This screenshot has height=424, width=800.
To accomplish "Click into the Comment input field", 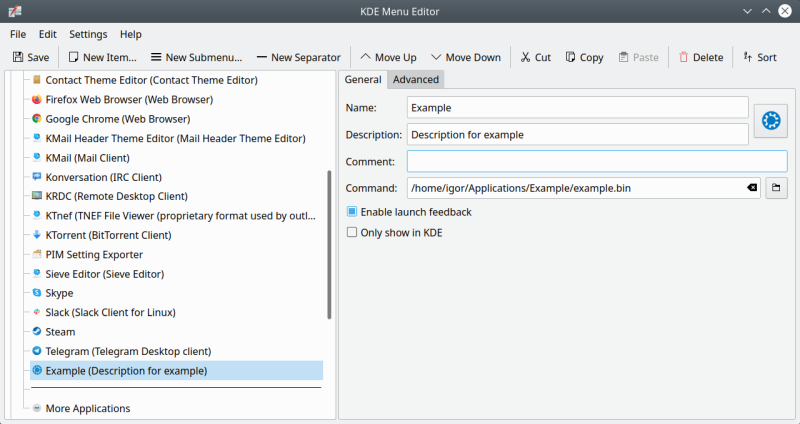I will pos(597,161).
